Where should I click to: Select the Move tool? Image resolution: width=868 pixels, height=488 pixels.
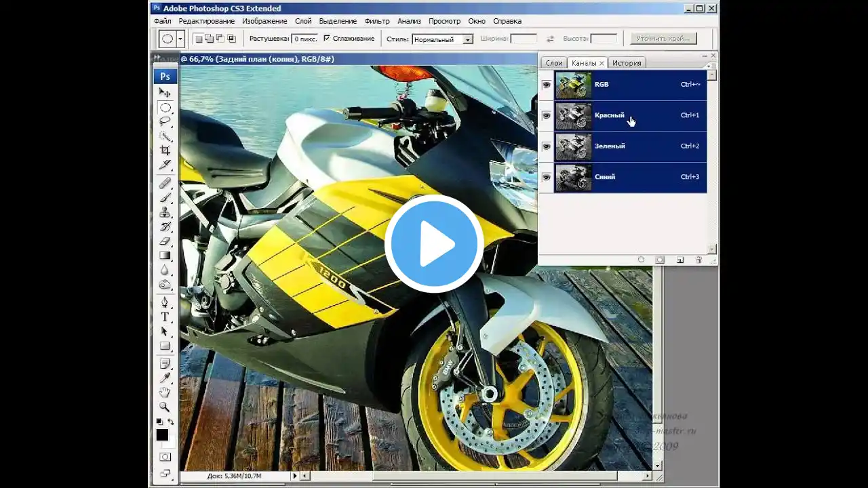(165, 92)
